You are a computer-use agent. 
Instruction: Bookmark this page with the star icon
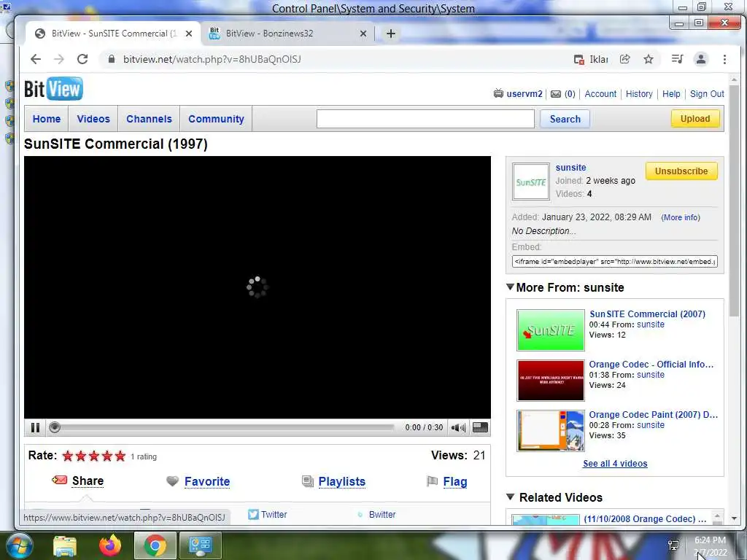coord(649,59)
